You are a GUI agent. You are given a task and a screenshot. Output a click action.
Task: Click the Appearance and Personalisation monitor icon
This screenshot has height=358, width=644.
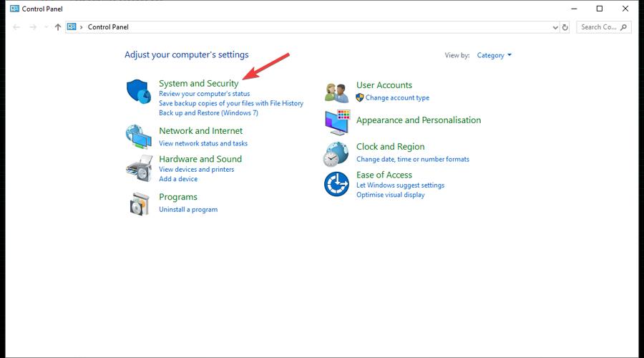tap(337, 122)
